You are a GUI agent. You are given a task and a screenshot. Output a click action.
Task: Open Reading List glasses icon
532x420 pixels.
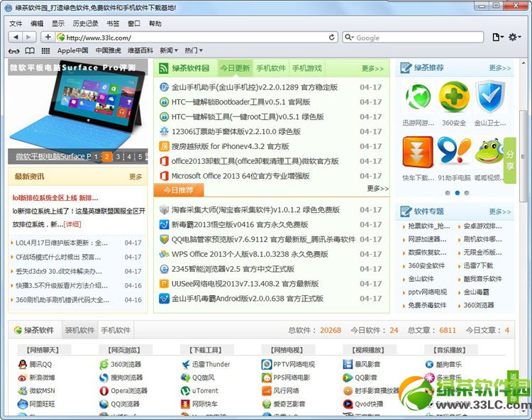(x=14, y=51)
